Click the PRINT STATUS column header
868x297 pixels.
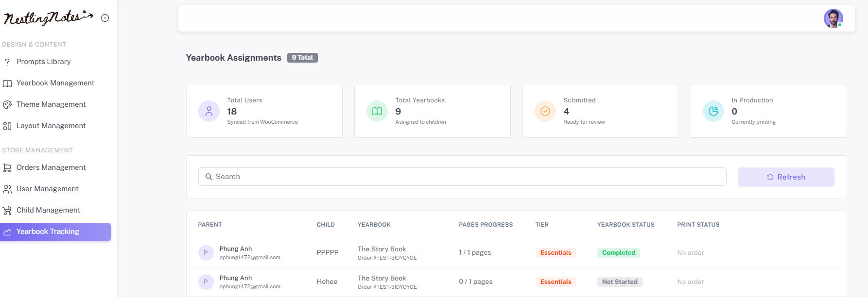coord(698,225)
